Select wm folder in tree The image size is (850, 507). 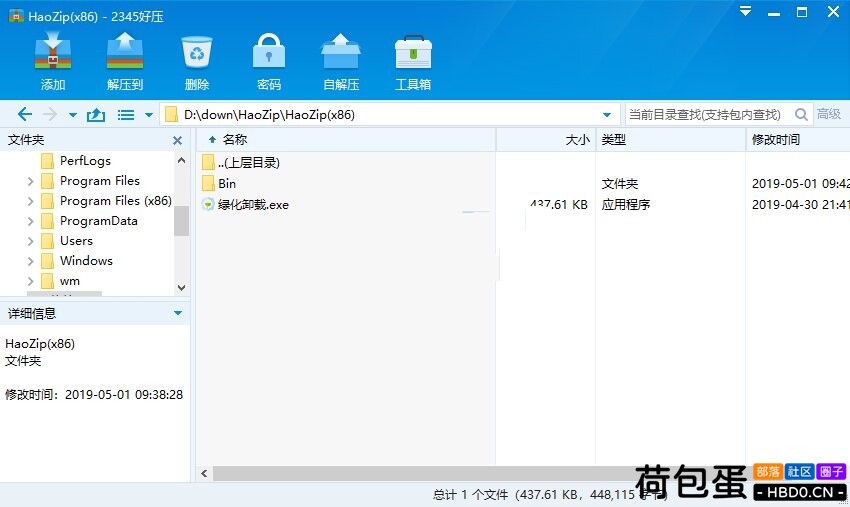pos(69,281)
